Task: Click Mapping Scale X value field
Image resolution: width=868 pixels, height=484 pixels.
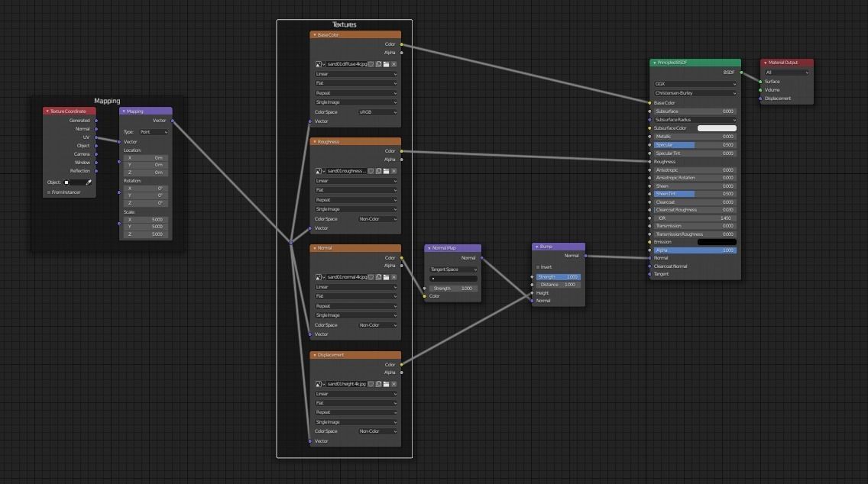Action: [x=146, y=220]
